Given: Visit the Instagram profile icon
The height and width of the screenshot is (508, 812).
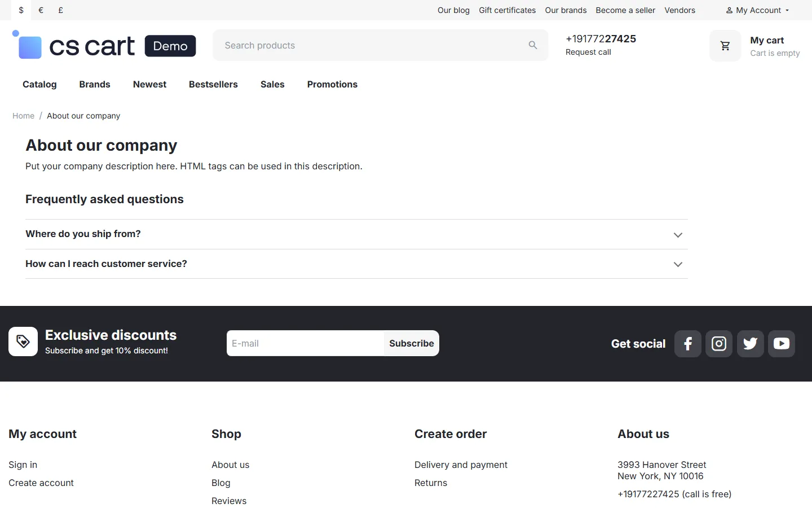Looking at the screenshot, I should coord(719,344).
